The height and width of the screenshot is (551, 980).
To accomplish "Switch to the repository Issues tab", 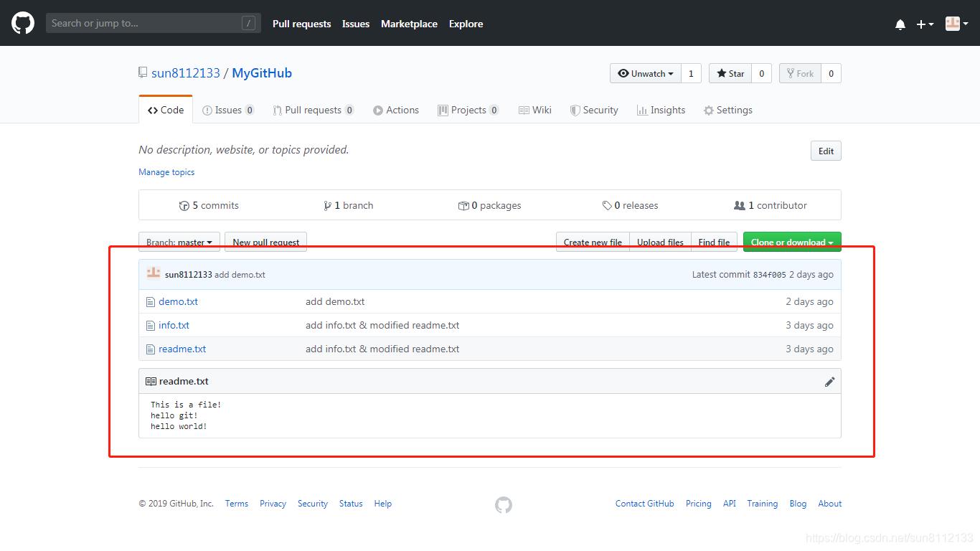I will click(x=228, y=110).
